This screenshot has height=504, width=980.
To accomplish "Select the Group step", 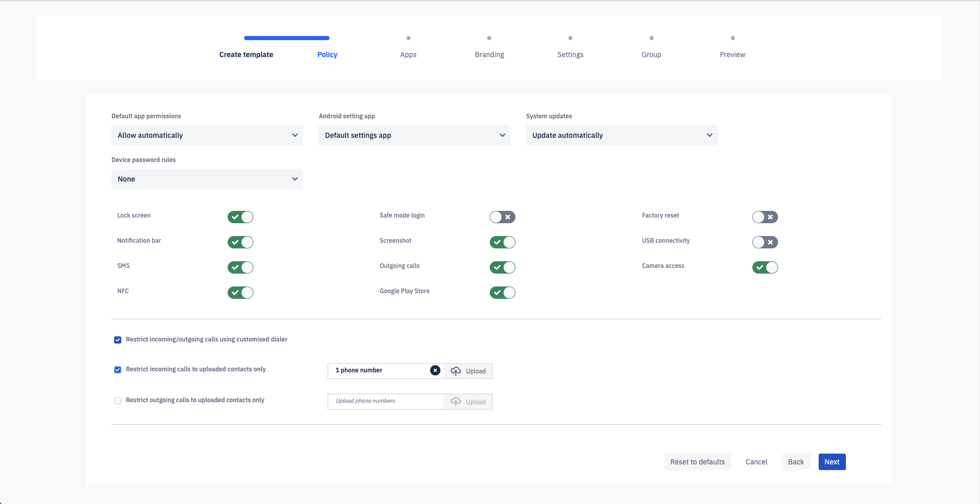I will coord(652,55).
